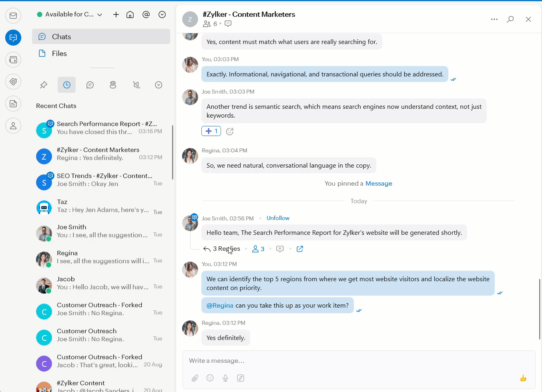Open the Regina direct chat
This screenshot has width=542, height=392.
point(101,257)
